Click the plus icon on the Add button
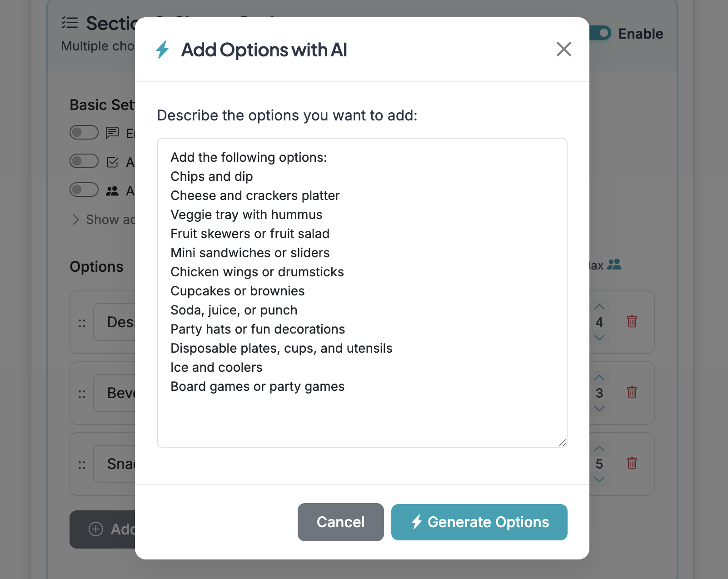728x579 pixels. click(96, 529)
